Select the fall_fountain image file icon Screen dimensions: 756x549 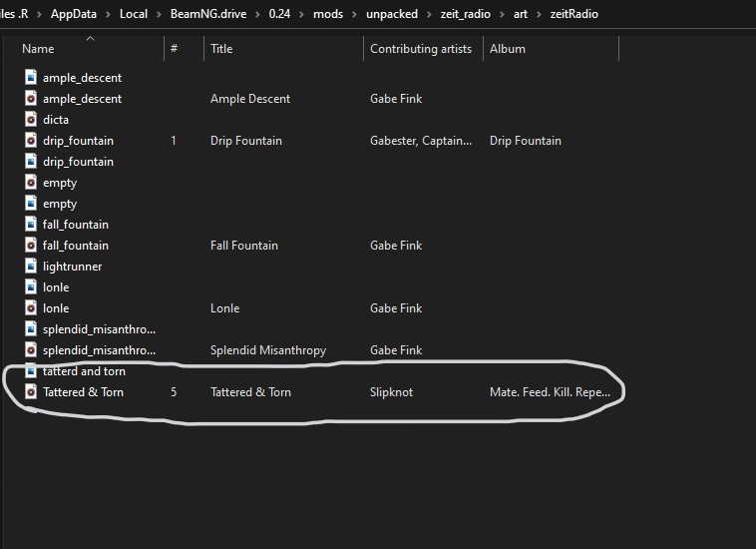[x=31, y=224]
